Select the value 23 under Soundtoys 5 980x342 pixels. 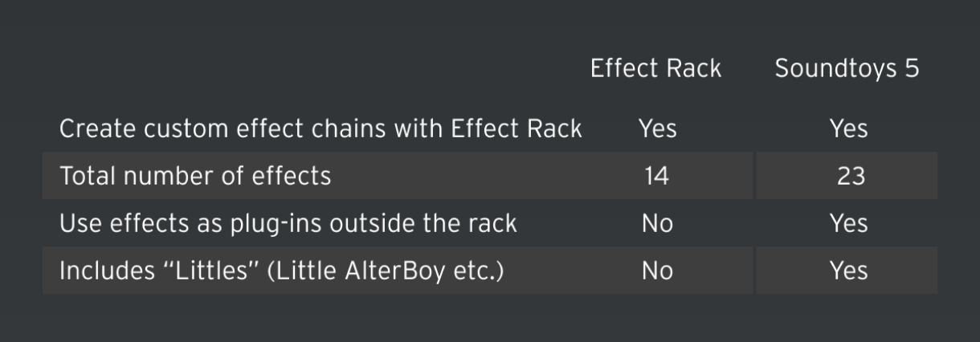coord(850,176)
